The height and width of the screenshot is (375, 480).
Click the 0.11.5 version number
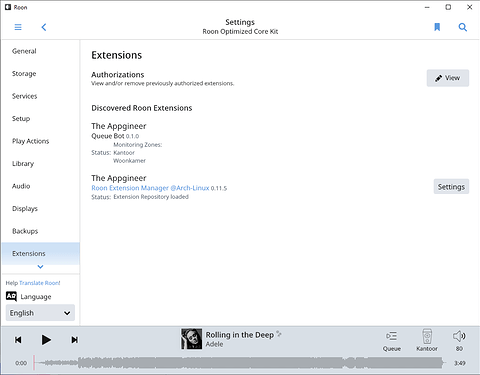coord(219,188)
